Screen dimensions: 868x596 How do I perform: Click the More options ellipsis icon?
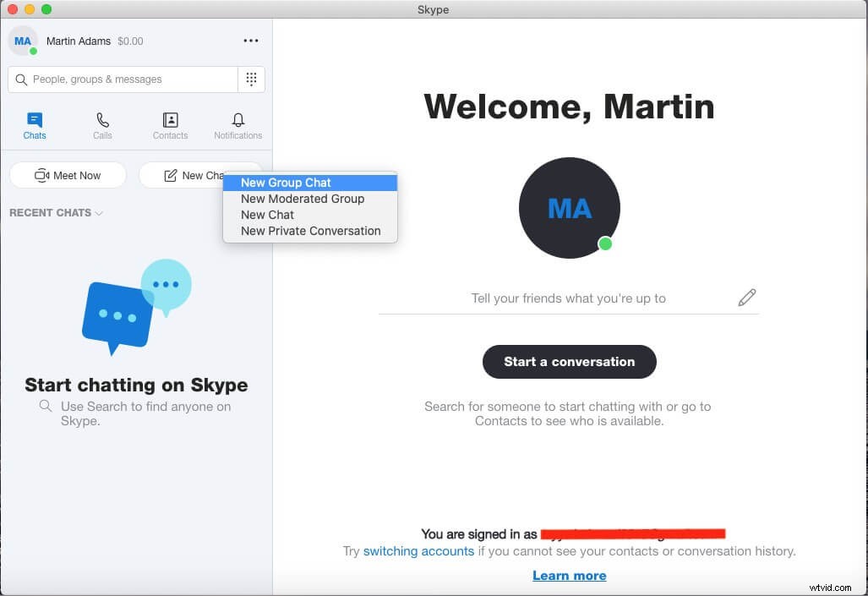250,40
